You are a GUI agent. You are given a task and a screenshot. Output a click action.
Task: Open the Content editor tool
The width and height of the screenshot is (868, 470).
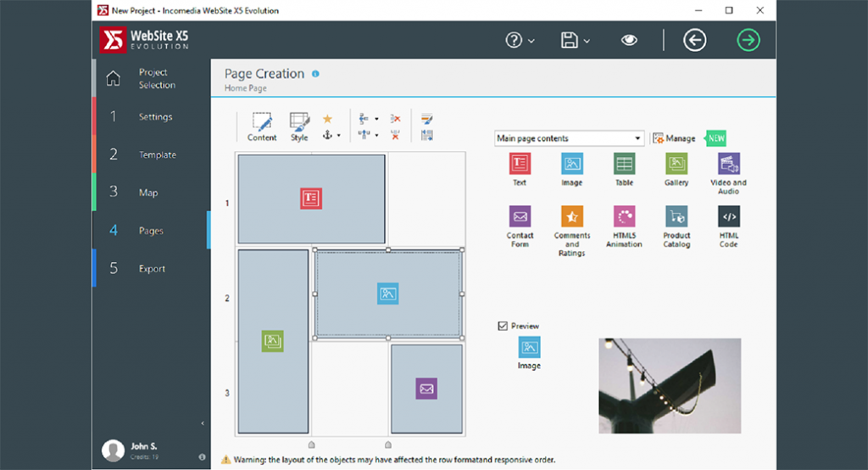262,126
